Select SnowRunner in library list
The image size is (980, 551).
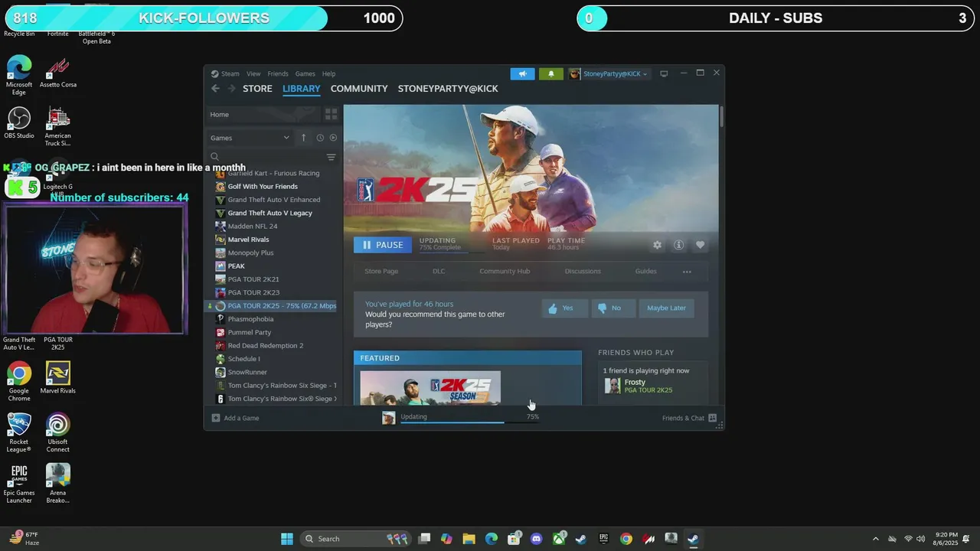tap(247, 373)
